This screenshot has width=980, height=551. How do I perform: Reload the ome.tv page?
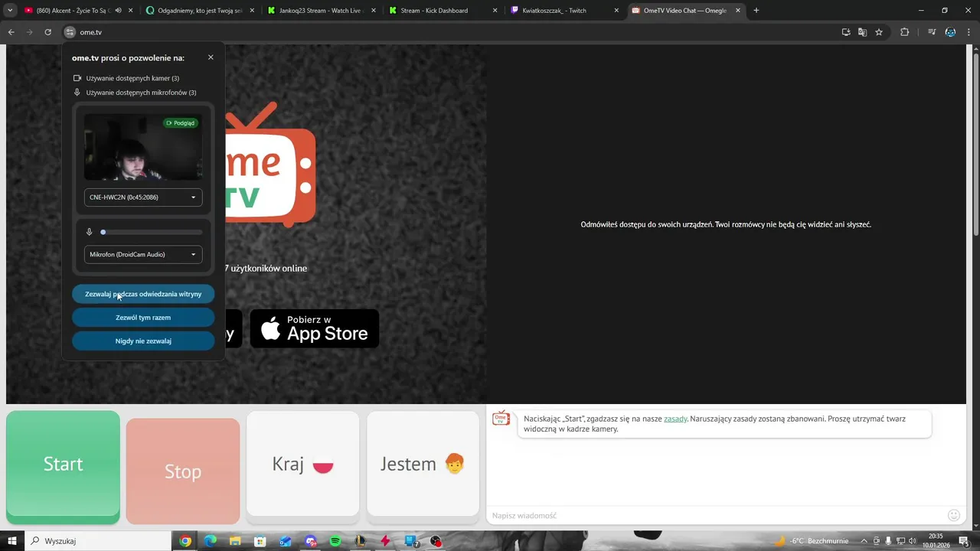coord(47,32)
